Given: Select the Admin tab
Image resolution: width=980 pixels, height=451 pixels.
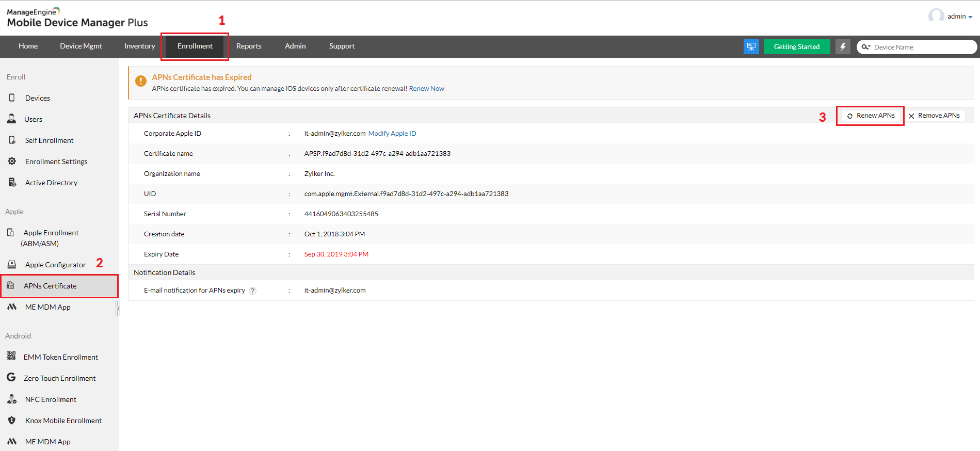Looking at the screenshot, I should click(x=295, y=46).
